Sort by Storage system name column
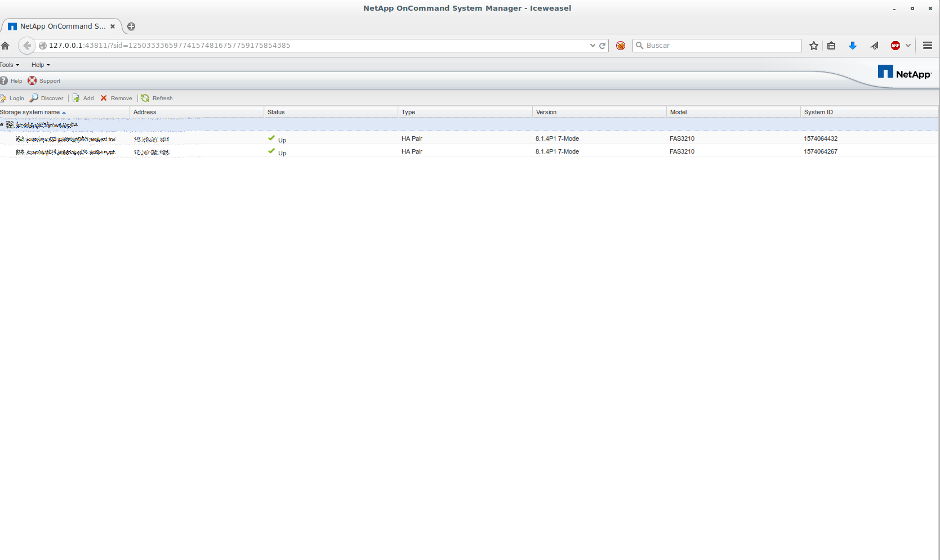Screen dimensions: 940x560 click(x=30, y=112)
